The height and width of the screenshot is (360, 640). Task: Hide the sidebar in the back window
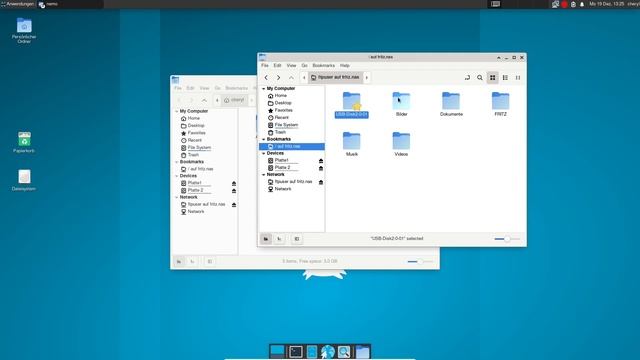(x=210, y=262)
